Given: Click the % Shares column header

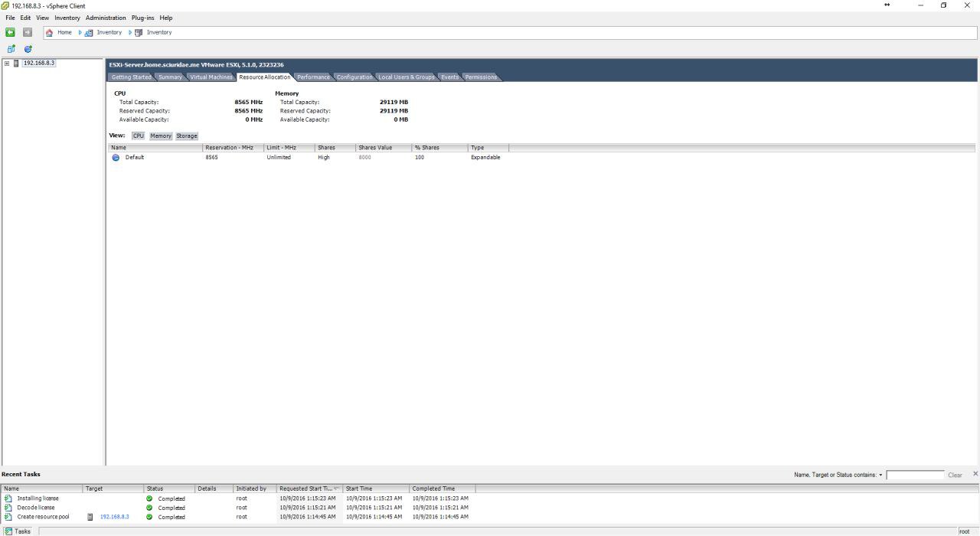Looking at the screenshot, I should 440,148.
